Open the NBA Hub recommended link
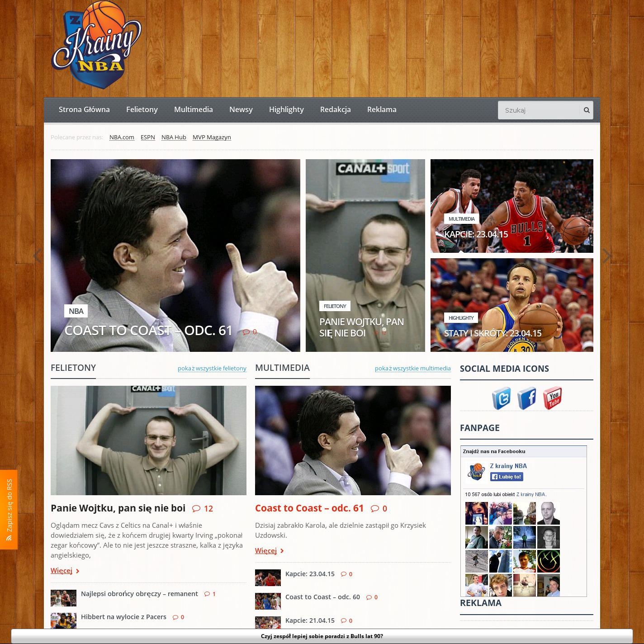This screenshot has height=644, width=644. click(x=174, y=137)
